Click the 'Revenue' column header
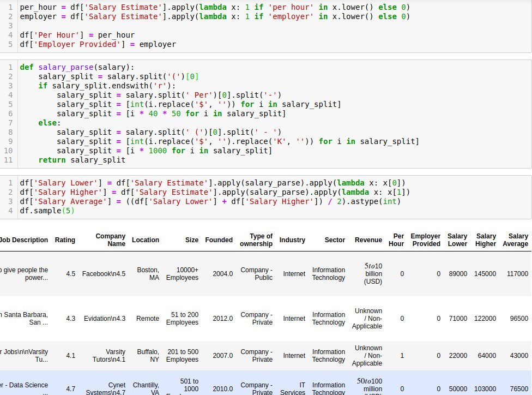Viewport: 532px width, 395px height. click(368, 240)
